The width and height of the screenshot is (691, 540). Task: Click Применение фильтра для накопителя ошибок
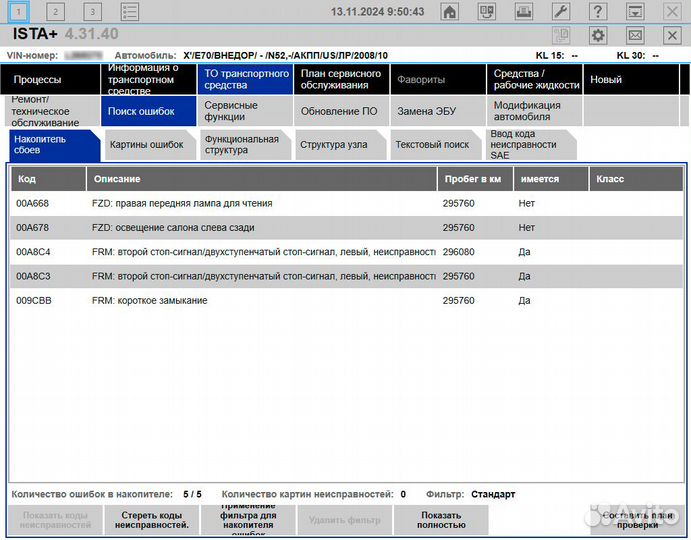coord(248,520)
